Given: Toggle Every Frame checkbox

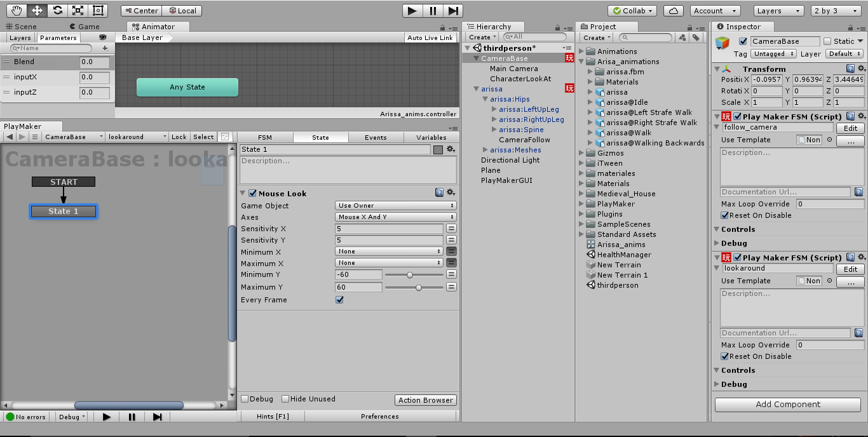Looking at the screenshot, I should [339, 300].
